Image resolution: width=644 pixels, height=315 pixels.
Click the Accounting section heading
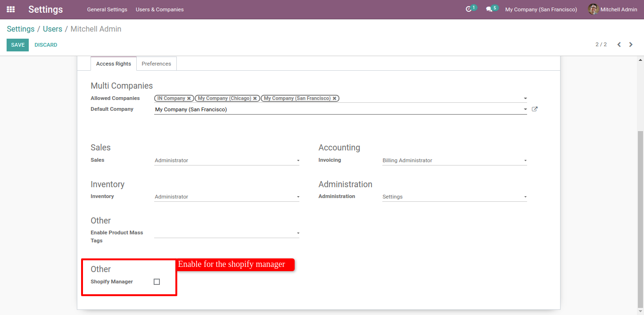click(x=339, y=148)
